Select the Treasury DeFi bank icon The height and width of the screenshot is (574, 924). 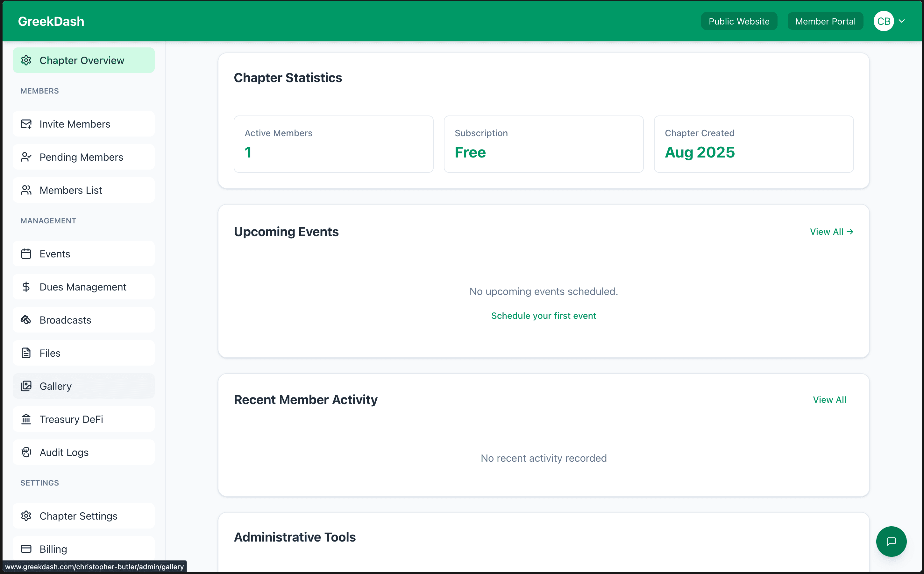[26, 419]
